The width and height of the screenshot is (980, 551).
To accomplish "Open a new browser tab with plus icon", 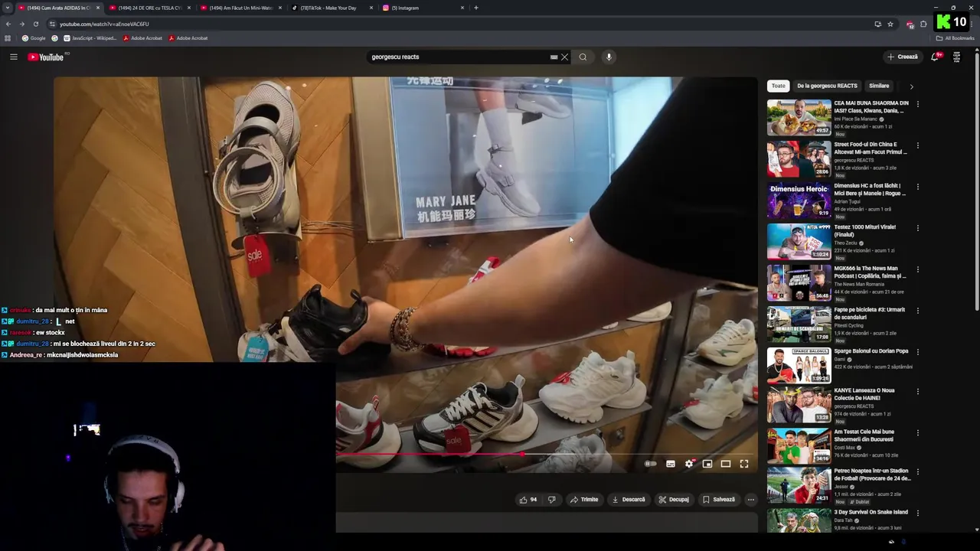I will [x=476, y=8].
